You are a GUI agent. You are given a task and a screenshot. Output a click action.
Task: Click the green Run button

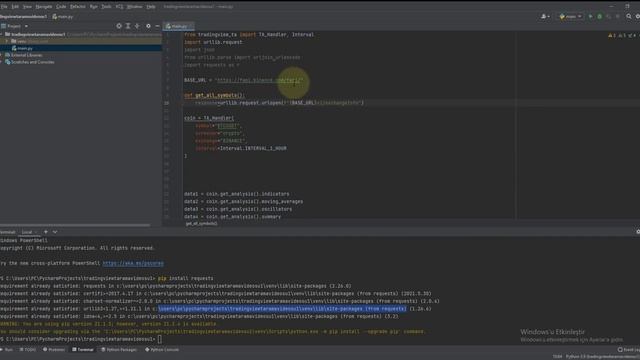[x=590, y=17]
